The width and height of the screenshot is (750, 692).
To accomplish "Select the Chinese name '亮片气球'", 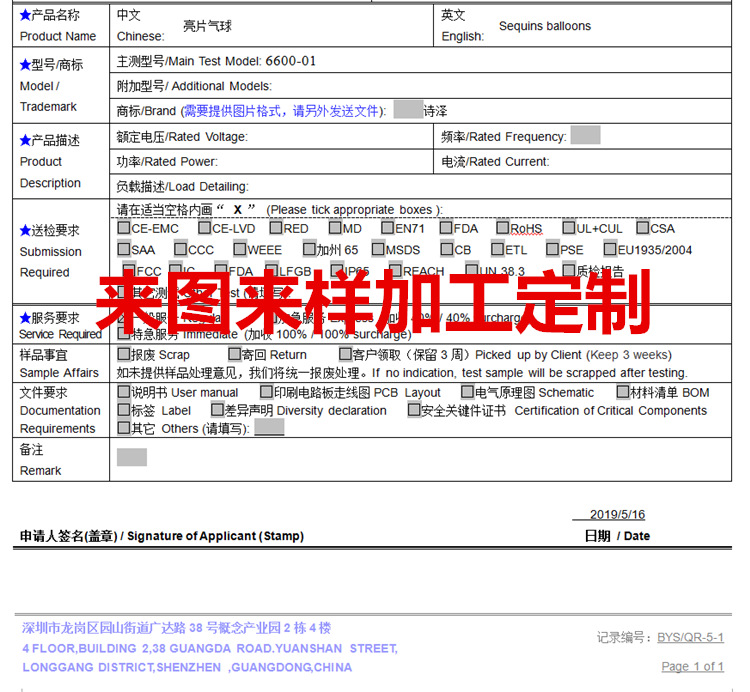I will [207, 26].
